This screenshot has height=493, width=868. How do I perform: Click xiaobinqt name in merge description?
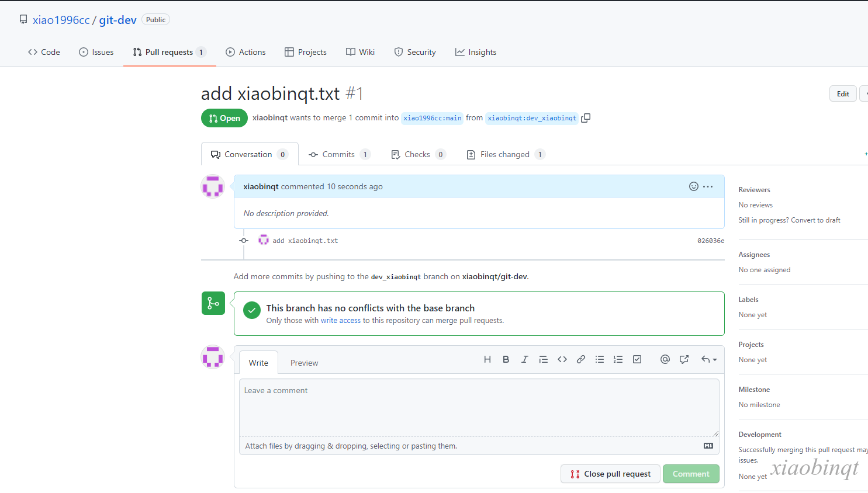click(270, 117)
